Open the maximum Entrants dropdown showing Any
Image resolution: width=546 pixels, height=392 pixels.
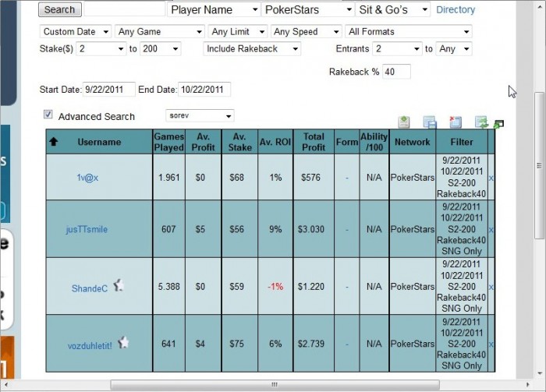tap(454, 48)
